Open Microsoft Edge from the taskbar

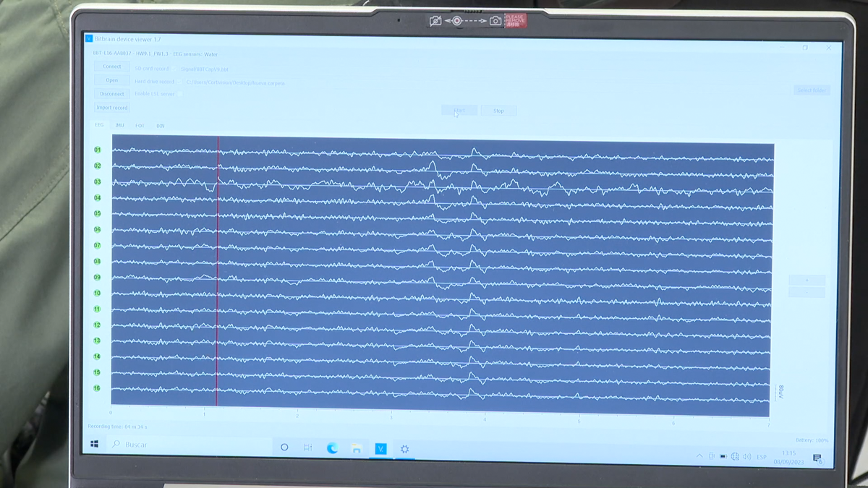(332, 448)
